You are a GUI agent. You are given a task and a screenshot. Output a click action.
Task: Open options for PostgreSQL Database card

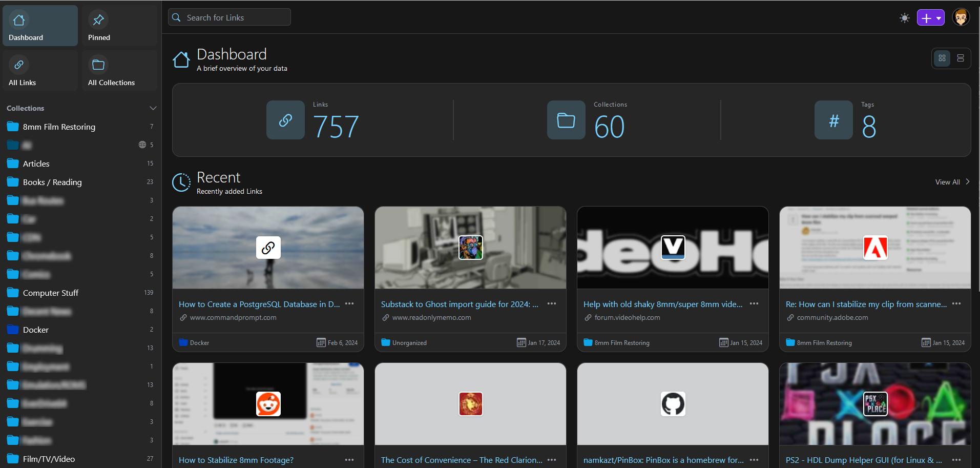[349, 304]
